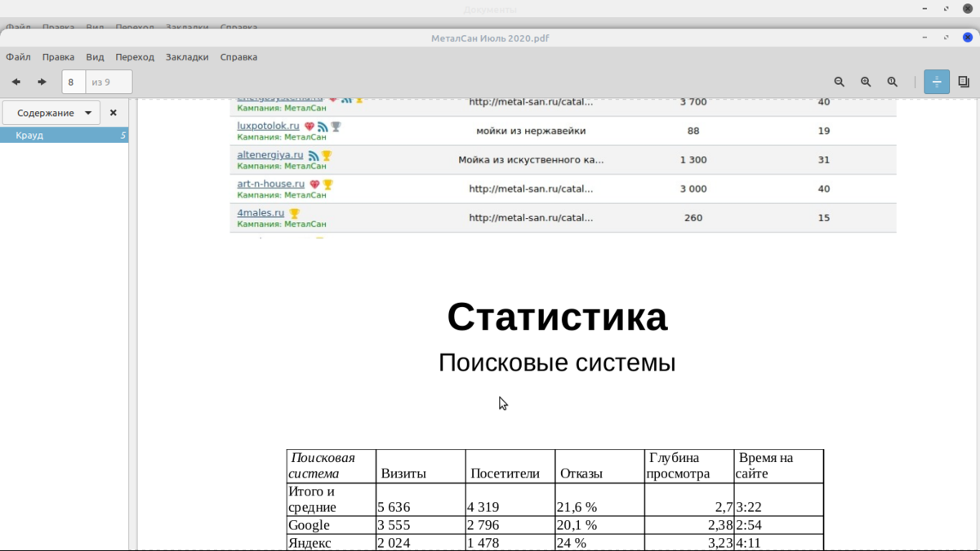This screenshot has width=980, height=551.
Task: Click 'мойки из нержавейки' cell text
Action: tap(531, 131)
